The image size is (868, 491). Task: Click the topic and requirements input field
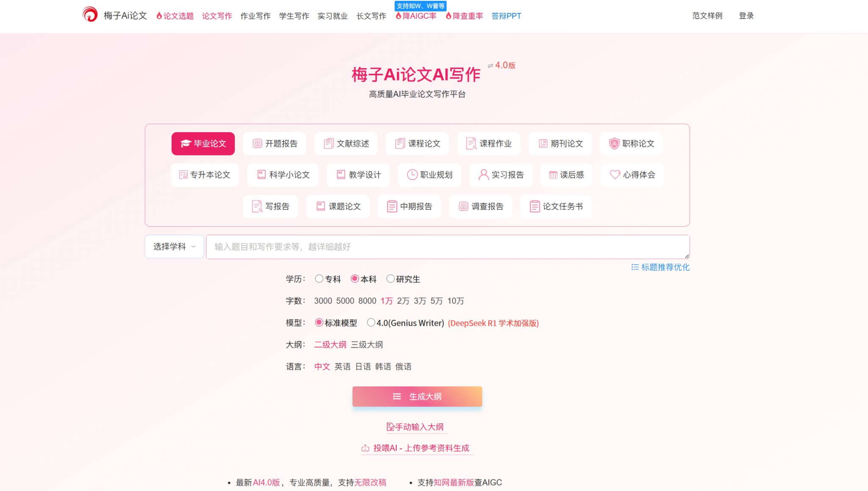(448, 247)
